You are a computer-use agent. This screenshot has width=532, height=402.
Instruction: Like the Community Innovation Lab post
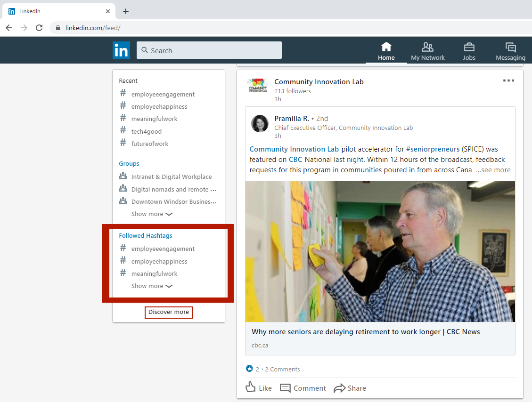(259, 388)
